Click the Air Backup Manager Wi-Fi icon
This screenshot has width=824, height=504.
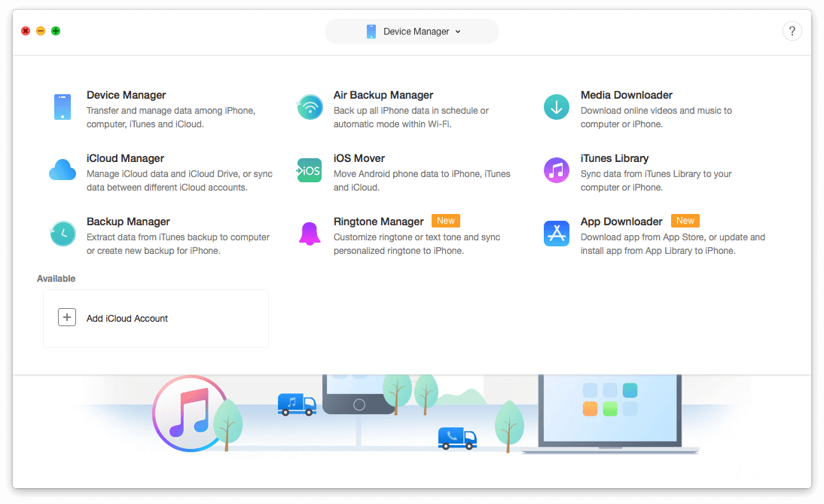click(310, 107)
